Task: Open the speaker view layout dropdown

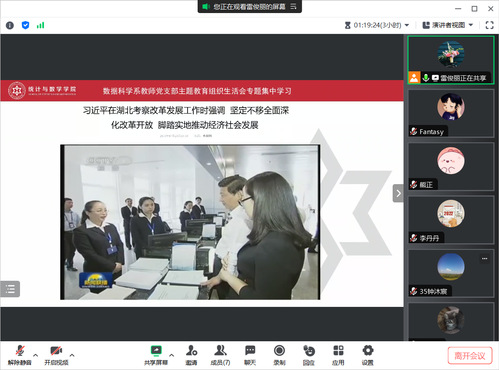Action: coord(448,25)
